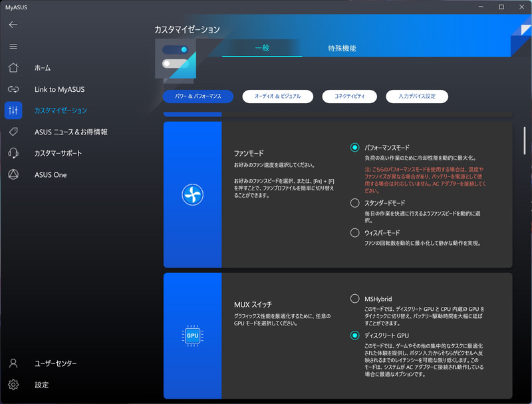Open the ユーザーセンター user icon
532x404 pixels.
13,363
